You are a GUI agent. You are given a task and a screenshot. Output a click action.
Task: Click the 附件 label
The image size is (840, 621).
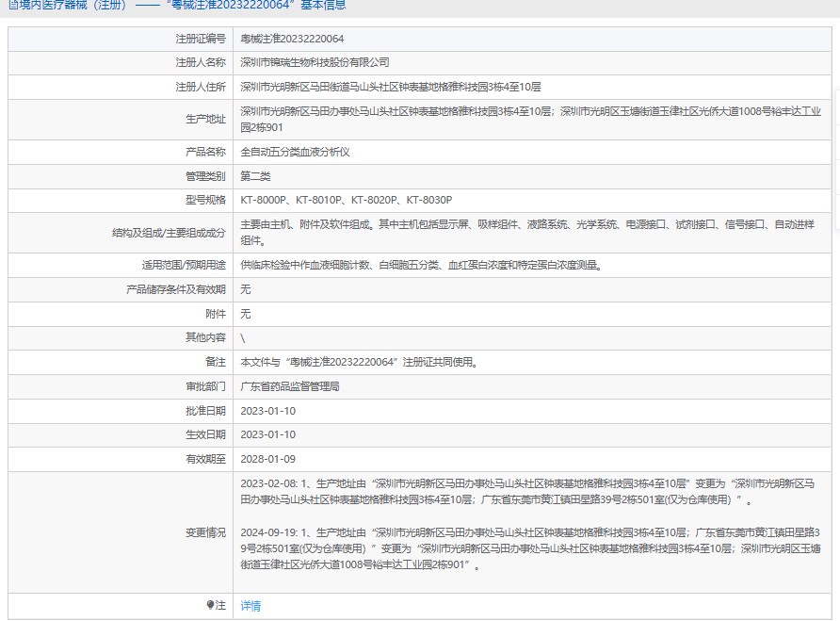[216, 314]
